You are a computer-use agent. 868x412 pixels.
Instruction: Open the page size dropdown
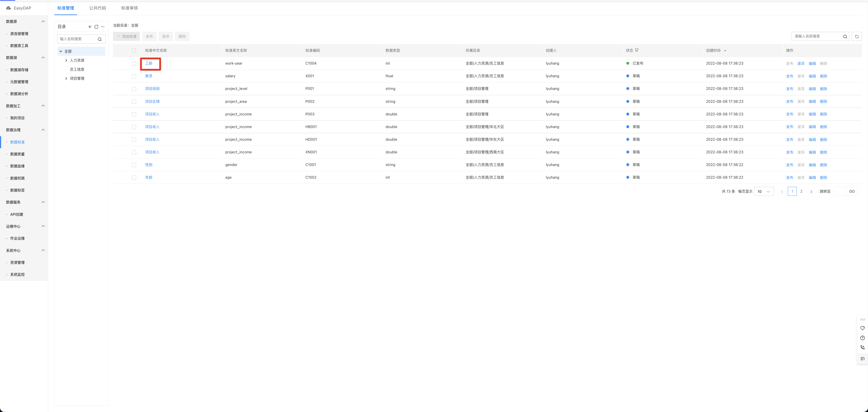(x=764, y=192)
